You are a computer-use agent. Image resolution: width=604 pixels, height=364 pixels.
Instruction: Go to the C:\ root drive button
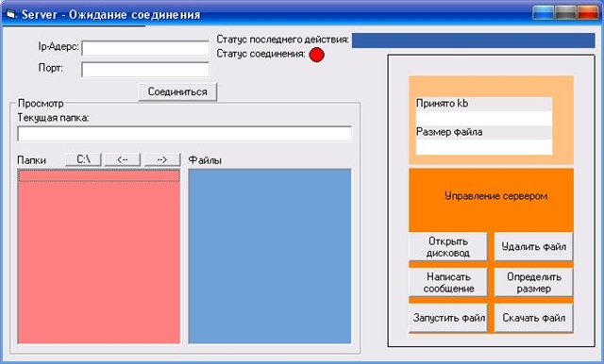coord(83,159)
